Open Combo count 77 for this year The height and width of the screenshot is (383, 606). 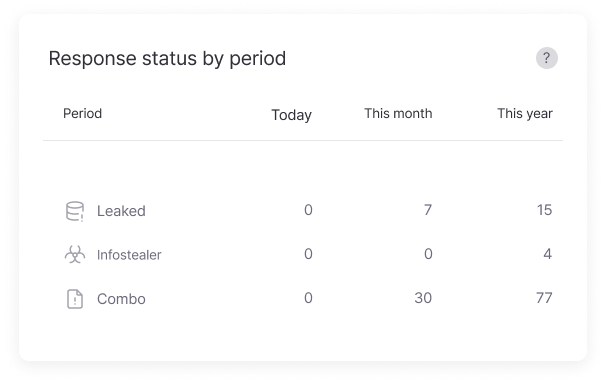544,298
